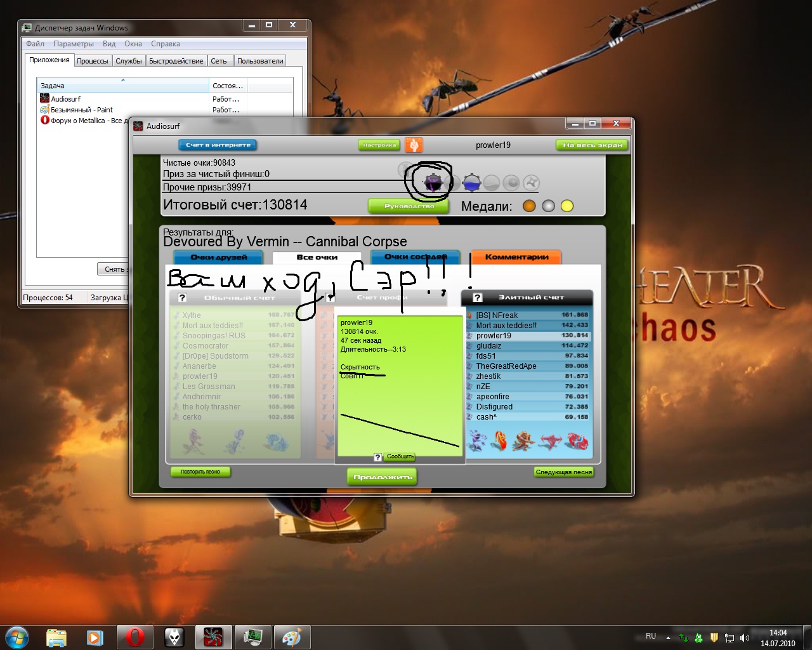
Task: Click the question mark icon next to Сообщить
Action: (x=378, y=457)
